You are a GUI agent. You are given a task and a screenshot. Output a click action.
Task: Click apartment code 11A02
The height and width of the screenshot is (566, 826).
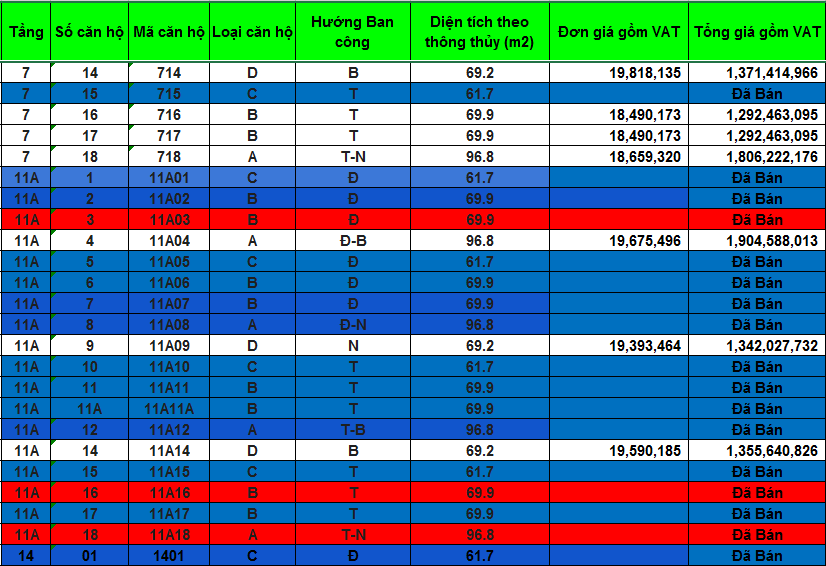[169, 199]
